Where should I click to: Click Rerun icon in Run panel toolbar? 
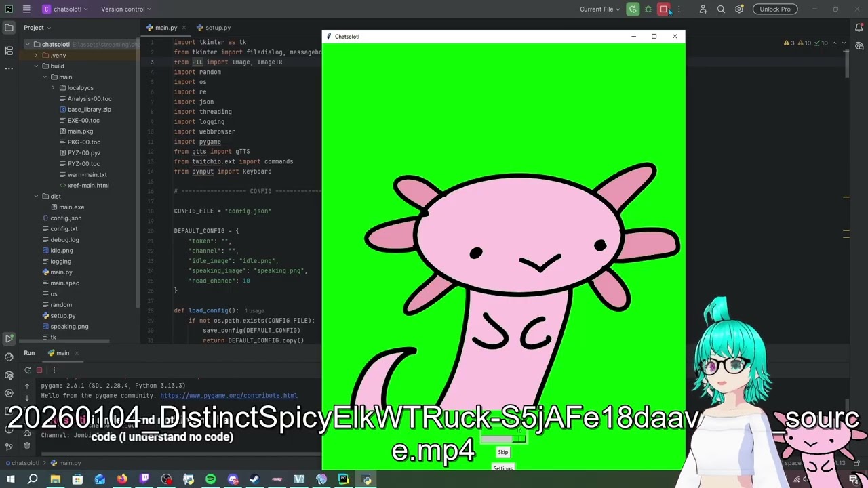pyautogui.click(x=27, y=370)
